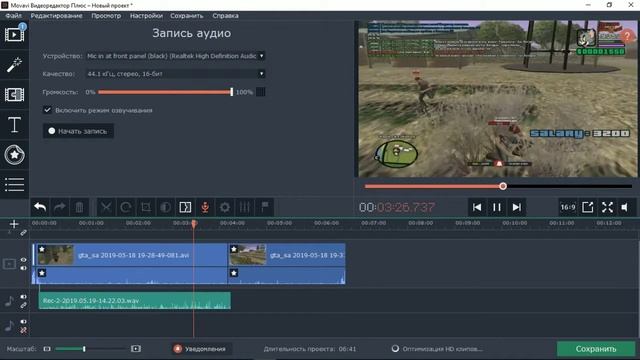Adjust the Громкость volume slider
The width and height of the screenshot is (640, 360).
pyautogui.click(x=165, y=92)
